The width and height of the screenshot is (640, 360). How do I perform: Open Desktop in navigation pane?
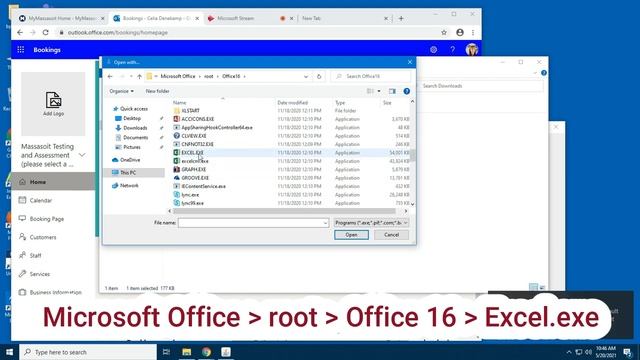tap(129, 118)
